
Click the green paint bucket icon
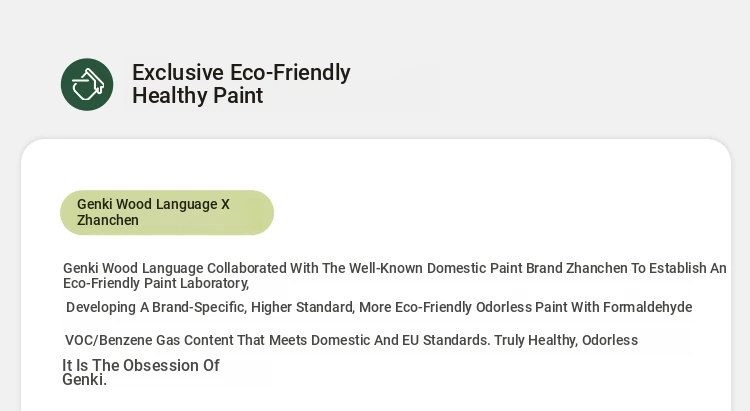[87, 85]
